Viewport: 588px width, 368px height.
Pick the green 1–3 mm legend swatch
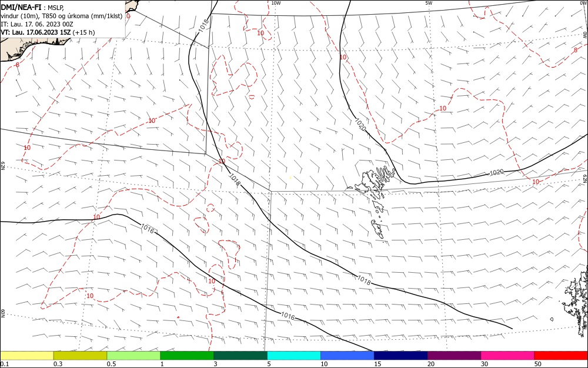(x=187, y=356)
